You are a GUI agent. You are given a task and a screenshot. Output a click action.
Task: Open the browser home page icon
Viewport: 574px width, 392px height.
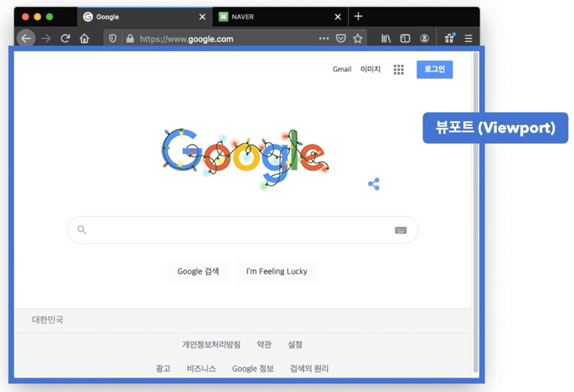[x=84, y=39]
